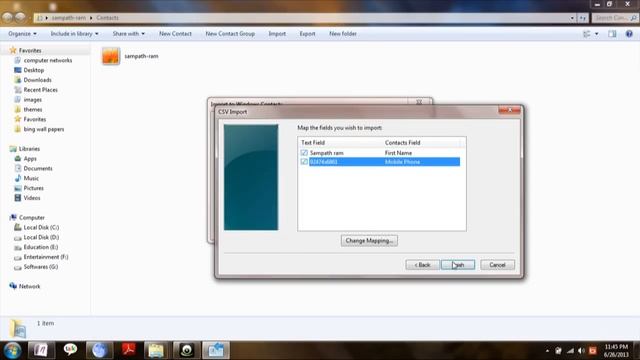This screenshot has width=640, height=360.
Task: Click Contacts in the address bar
Action: coord(107,18)
